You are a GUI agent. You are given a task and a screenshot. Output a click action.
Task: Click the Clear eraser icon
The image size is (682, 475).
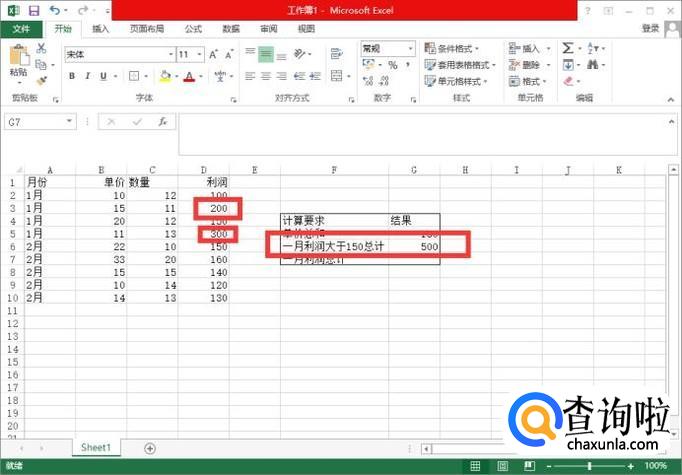click(x=568, y=81)
